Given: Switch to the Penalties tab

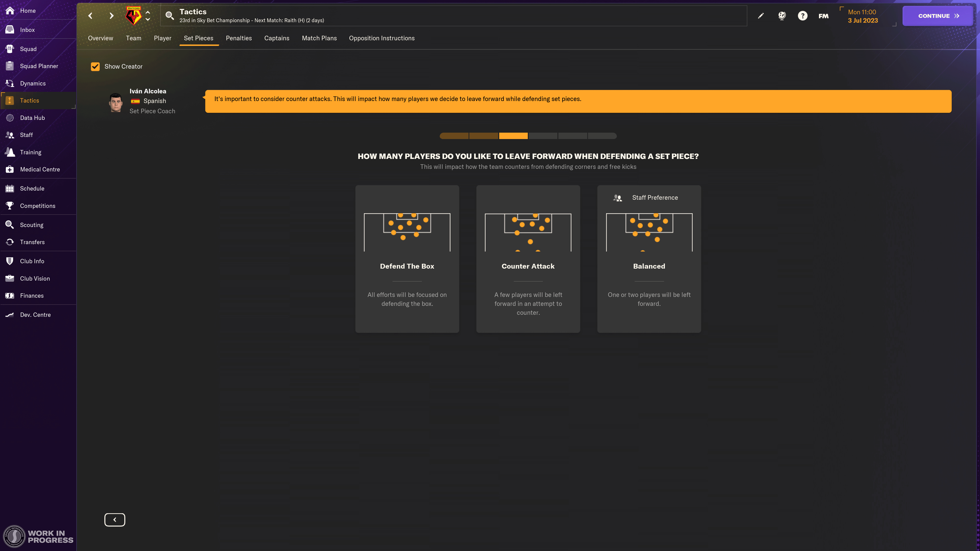Looking at the screenshot, I should (239, 38).
